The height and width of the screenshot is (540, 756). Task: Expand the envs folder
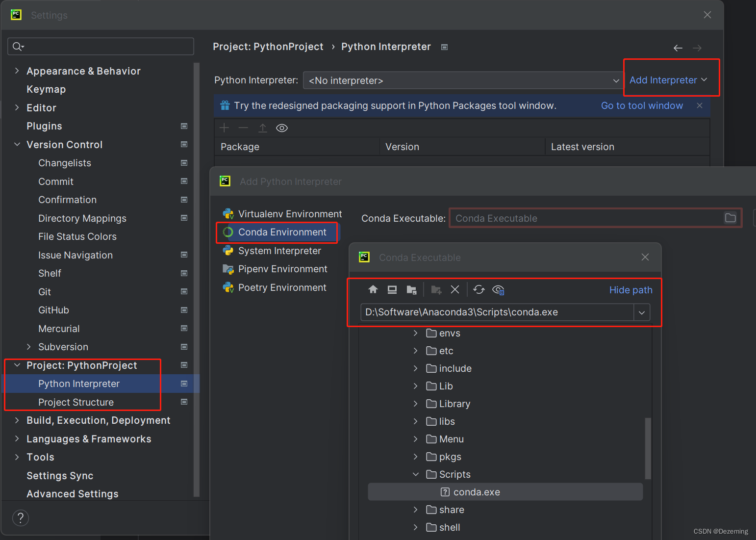(x=415, y=333)
